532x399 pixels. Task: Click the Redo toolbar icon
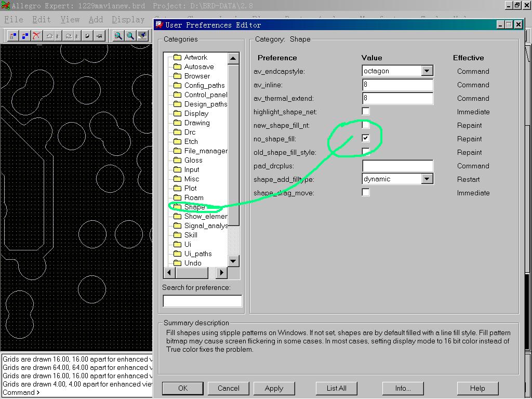click(x=69, y=36)
